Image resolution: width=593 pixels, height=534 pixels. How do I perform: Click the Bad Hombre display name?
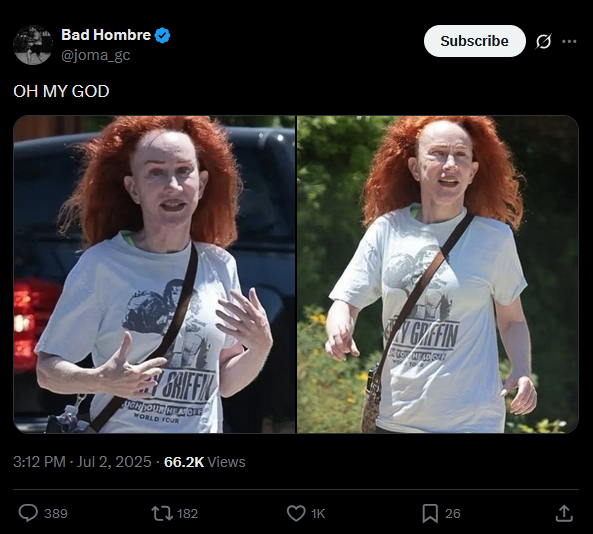pos(106,35)
